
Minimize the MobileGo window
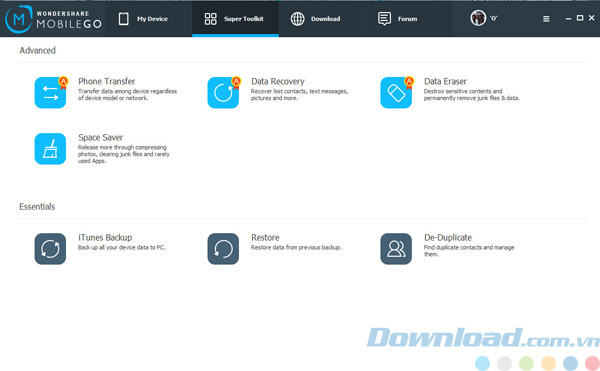[x=569, y=18]
